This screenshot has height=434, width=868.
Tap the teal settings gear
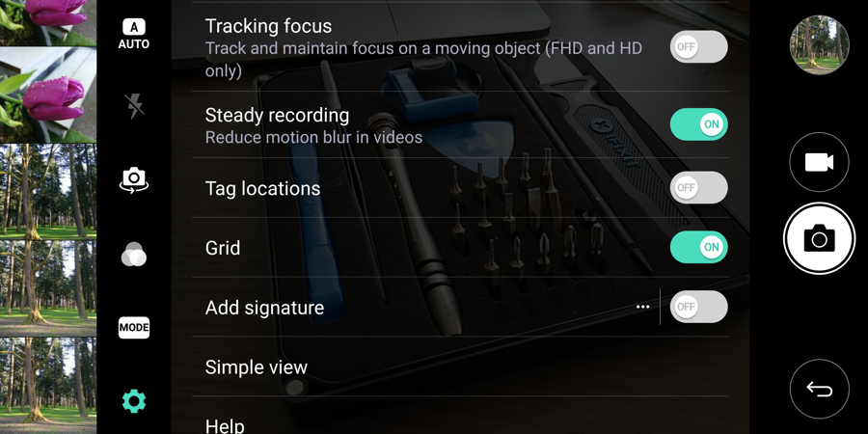coord(134,401)
